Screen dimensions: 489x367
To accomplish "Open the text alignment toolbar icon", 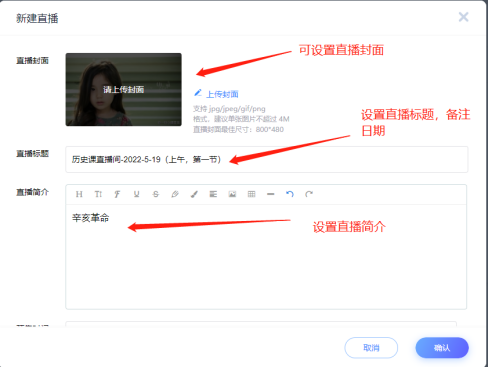I will coord(213,194).
